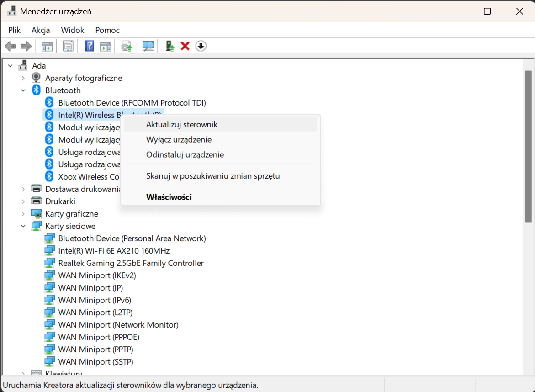Click Odinstaluj urządzenie menu entry
The width and height of the screenshot is (535, 392).
(x=185, y=154)
